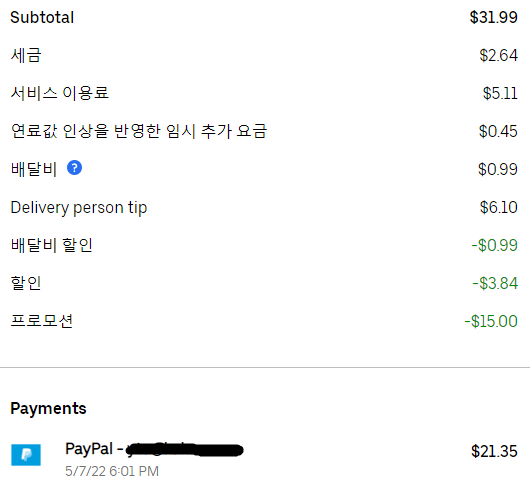The width and height of the screenshot is (531, 490).
Task: Click the green -$15.00 promotion amount
Action: [x=491, y=321]
